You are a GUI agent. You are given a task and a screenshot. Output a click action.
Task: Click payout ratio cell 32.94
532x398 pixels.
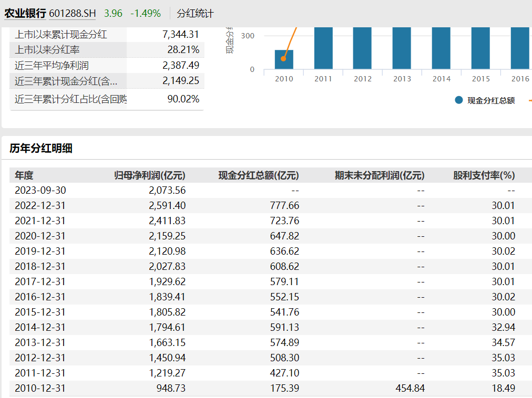[504, 328]
